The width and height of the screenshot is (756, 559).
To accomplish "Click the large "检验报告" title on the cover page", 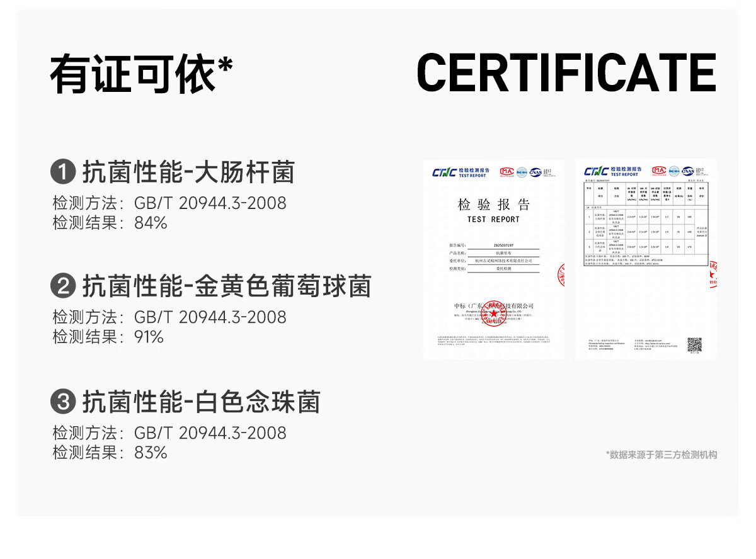I will 494,205.
